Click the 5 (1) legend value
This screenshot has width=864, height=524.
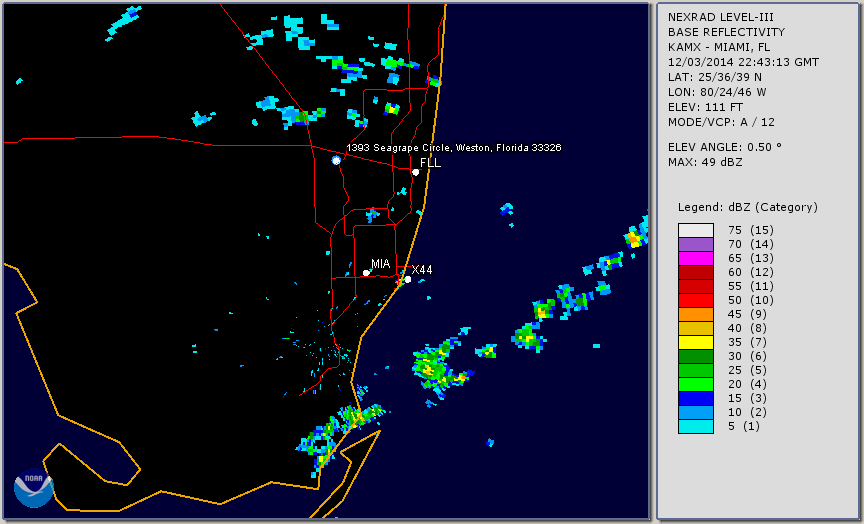[744, 426]
